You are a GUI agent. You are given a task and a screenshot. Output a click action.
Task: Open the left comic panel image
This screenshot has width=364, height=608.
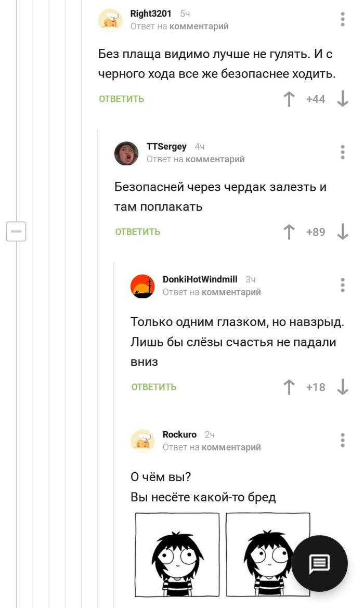click(x=177, y=555)
